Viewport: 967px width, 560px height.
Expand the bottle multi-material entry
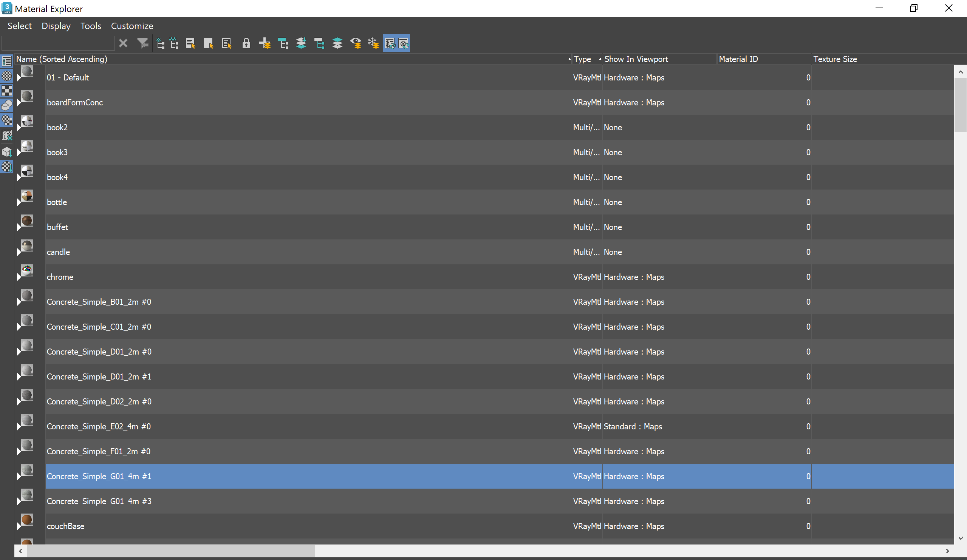click(19, 202)
